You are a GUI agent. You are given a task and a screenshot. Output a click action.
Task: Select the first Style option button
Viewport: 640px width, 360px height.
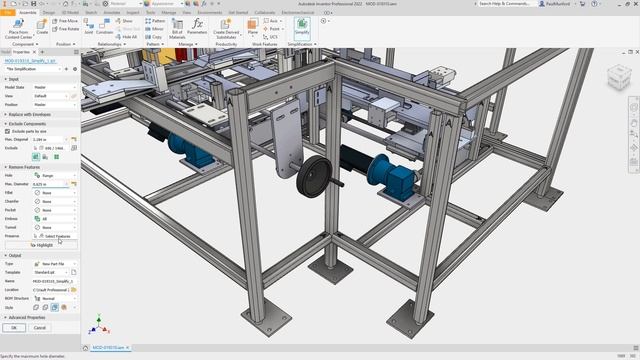pyautogui.click(x=36, y=307)
